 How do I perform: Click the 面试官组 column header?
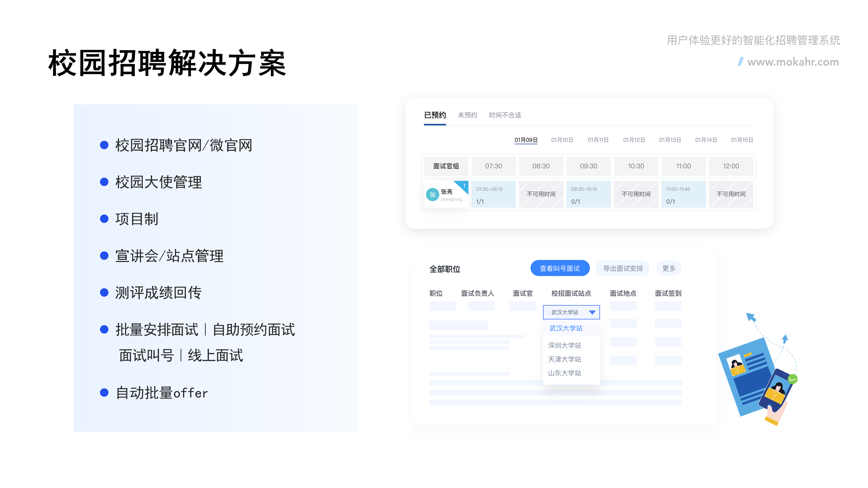point(446,166)
